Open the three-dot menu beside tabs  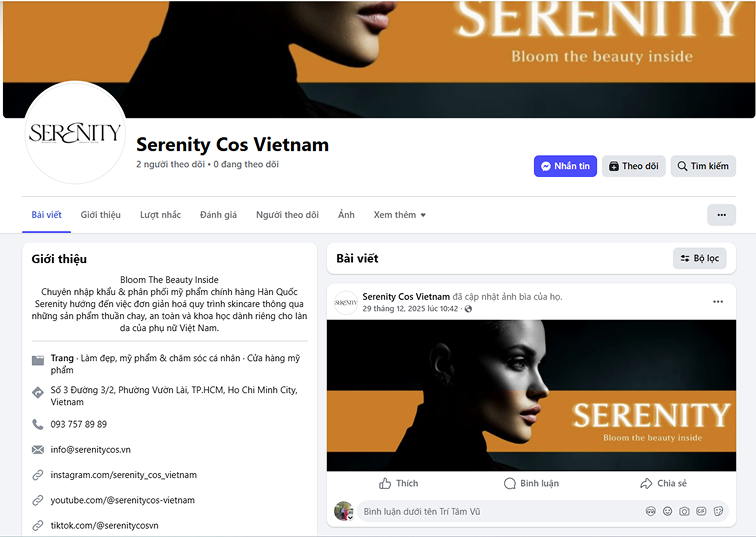click(721, 215)
